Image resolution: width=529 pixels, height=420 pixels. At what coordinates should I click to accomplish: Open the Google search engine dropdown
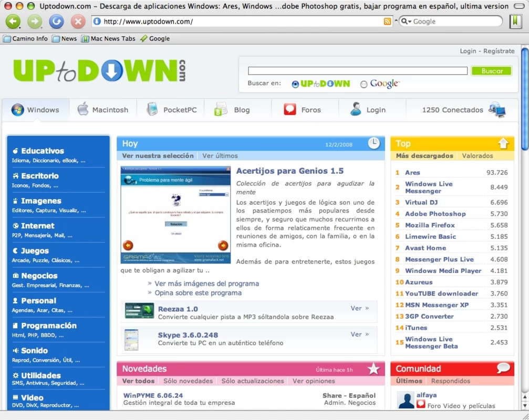[x=406, y=22]
